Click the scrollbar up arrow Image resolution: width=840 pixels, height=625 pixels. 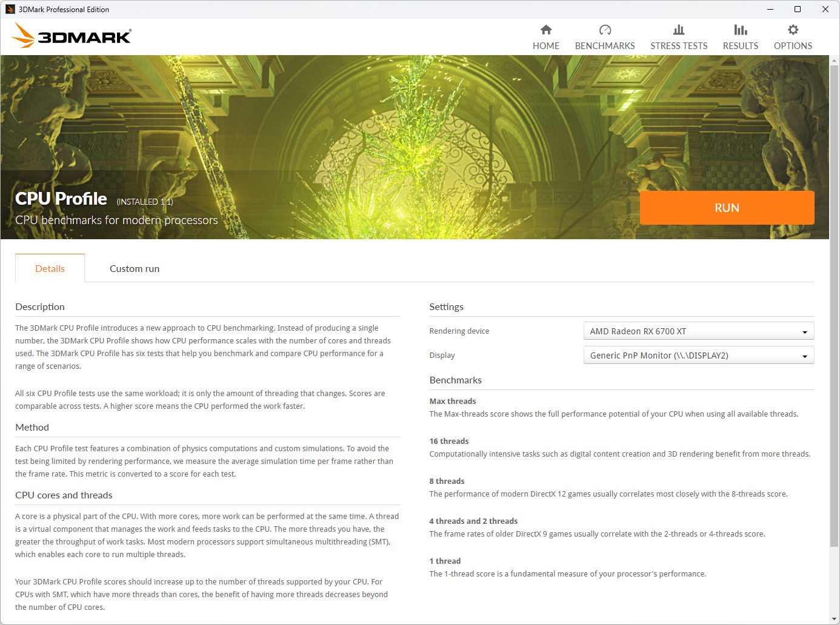point(835,61)
